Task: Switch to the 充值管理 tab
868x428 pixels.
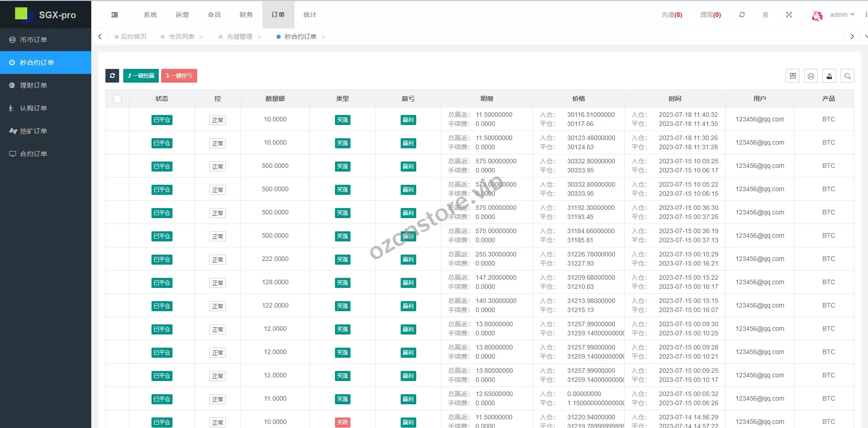Action: [x=239, y=37]
